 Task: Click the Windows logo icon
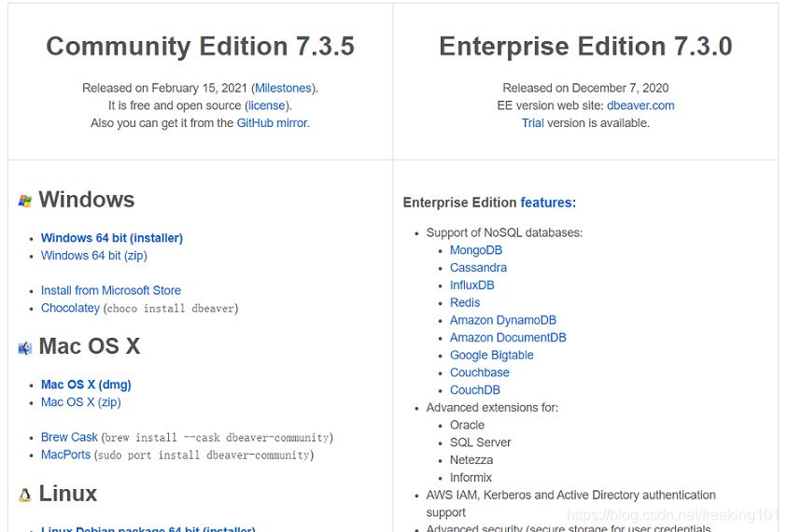click(25, 201)
